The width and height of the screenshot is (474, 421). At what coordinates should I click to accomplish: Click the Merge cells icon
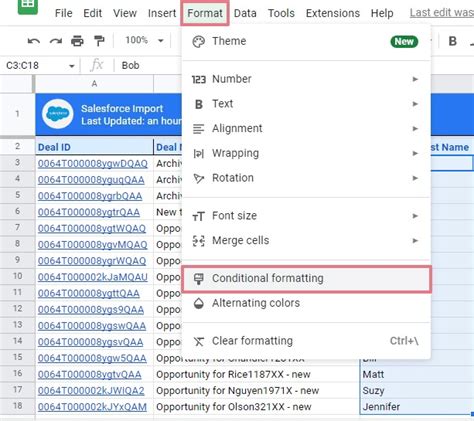(199, 241)
